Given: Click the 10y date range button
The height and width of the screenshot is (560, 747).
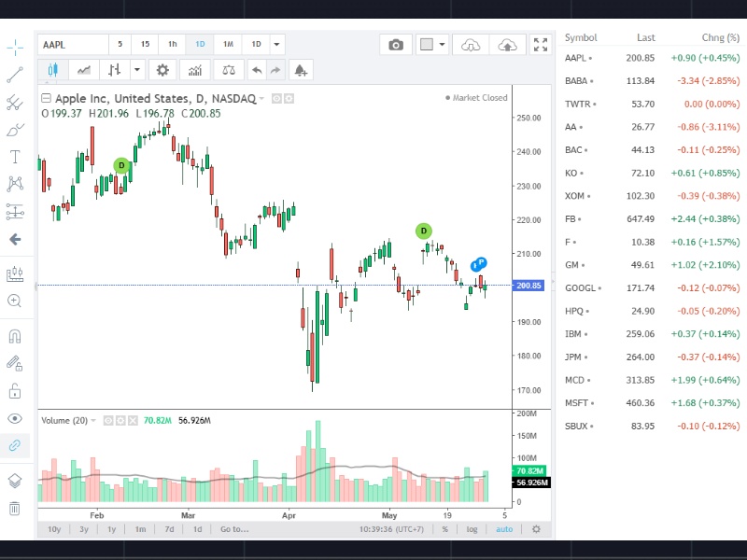Looking at the screenshot, I should [x=54, y=529].
